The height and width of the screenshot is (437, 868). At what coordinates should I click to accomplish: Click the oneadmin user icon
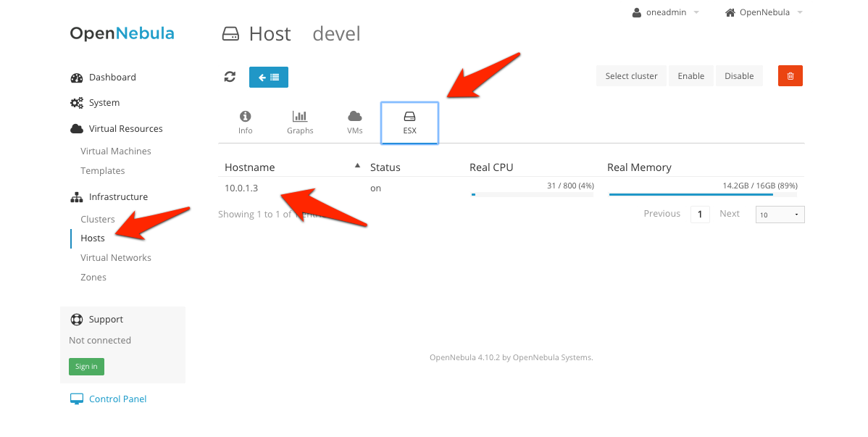tap(637, 12)
